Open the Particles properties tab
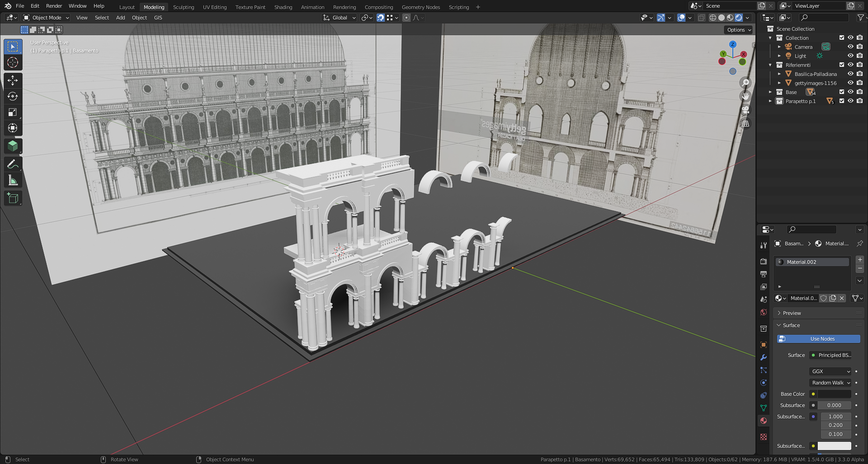This screenshot has width=868, height=464. coord(764,370)
